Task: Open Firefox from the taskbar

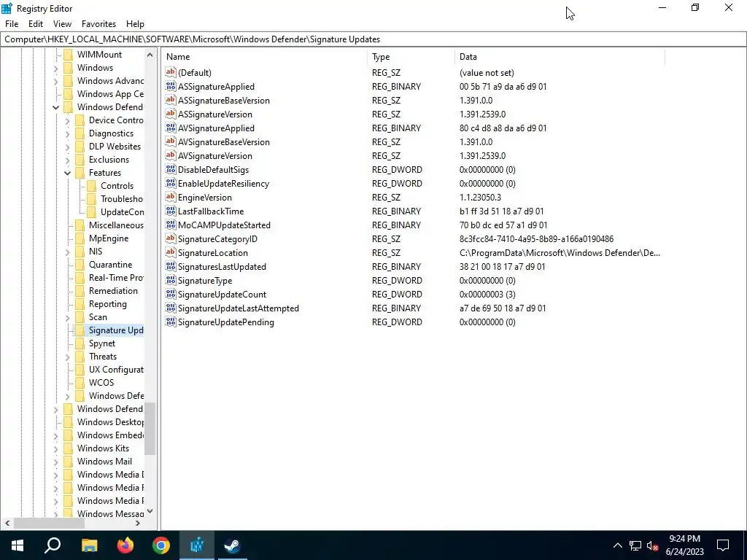Action: pos(125,545)
